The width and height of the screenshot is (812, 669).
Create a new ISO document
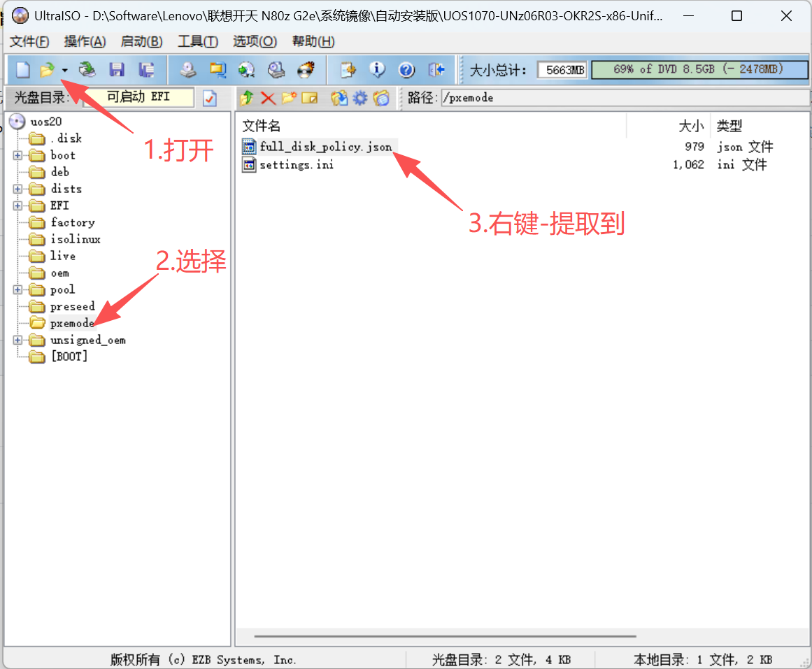pos(23,69)
